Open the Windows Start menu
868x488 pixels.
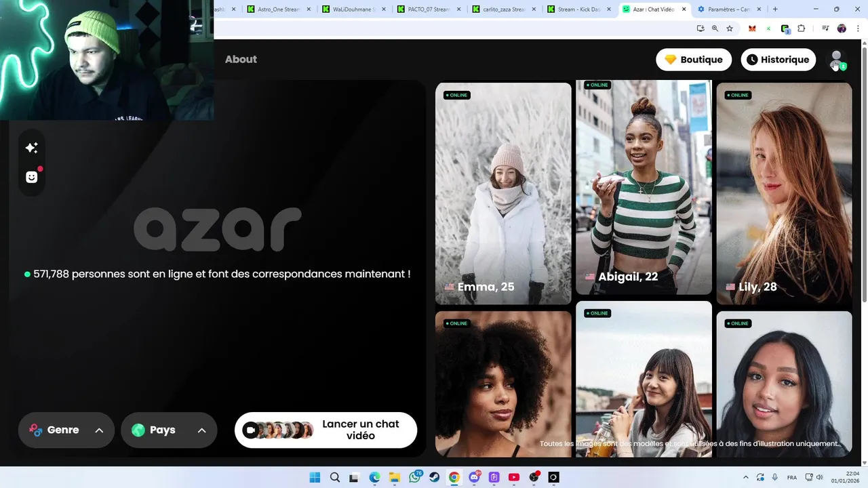pyautogui.click(x=315, y=477)
